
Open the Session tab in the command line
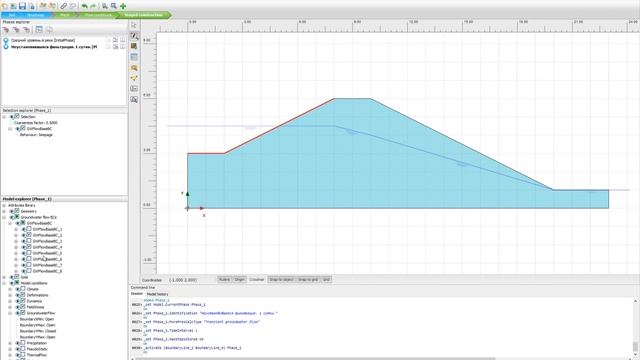[137, 294]
